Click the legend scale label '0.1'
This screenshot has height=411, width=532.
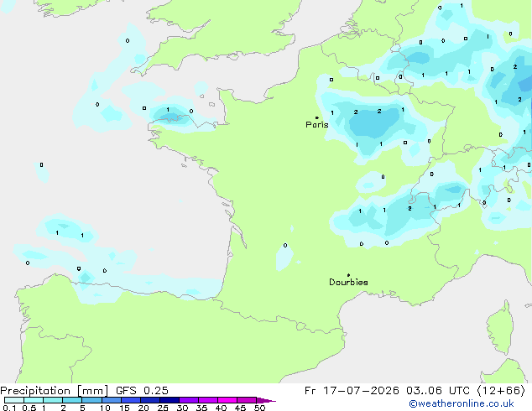[x=9, y=408]
